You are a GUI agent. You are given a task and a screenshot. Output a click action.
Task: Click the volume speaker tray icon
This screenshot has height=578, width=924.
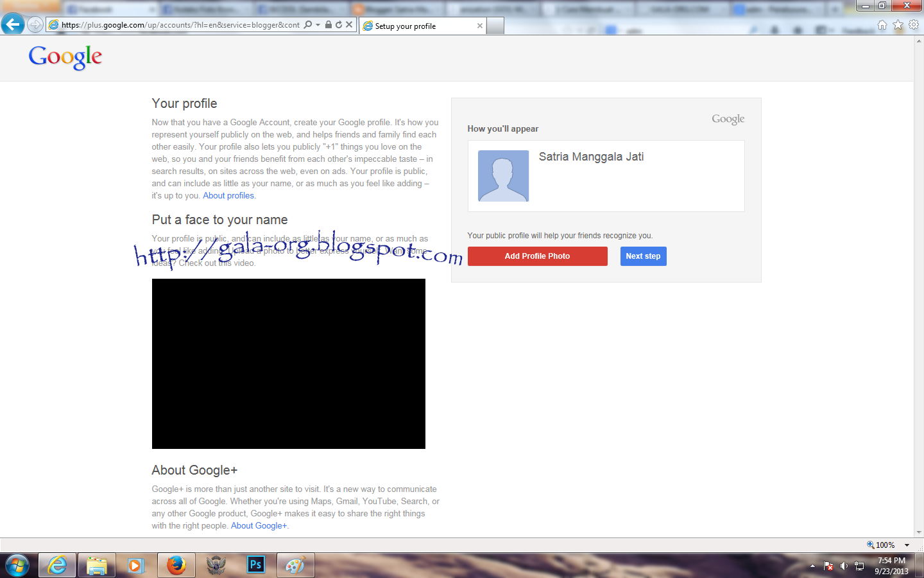(x=844, y=566)
